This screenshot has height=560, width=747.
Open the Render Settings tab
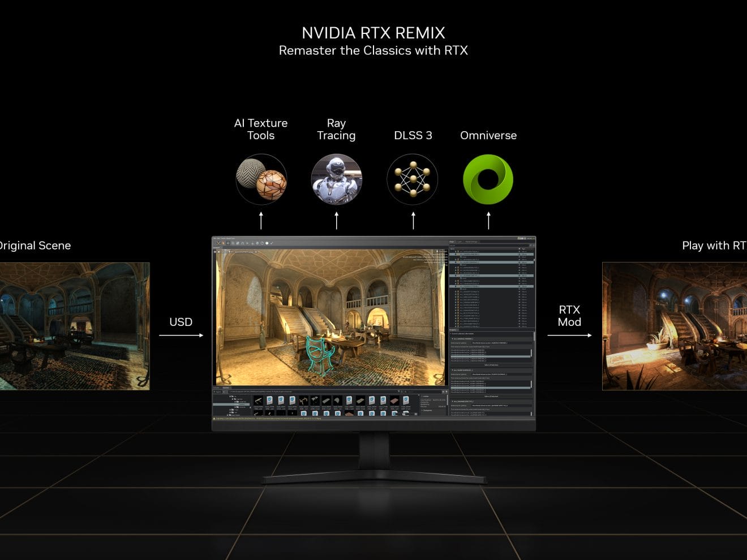pyautogui.click(x=471, y=242)
